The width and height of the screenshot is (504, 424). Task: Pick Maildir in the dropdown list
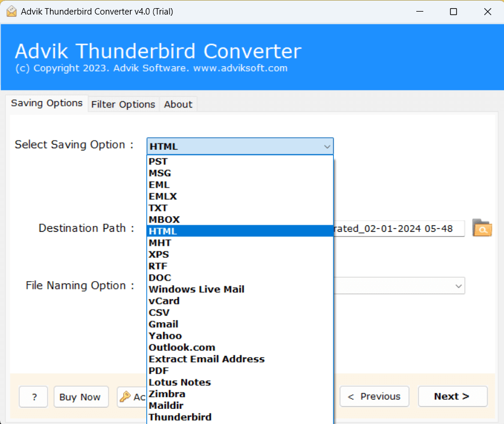pyautogui.click(x=240, y=405)
